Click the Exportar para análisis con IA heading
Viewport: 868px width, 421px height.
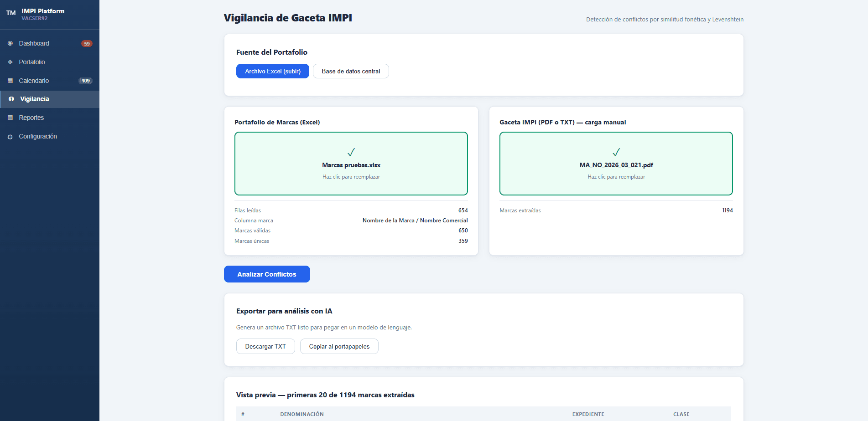[x=284, y=311]
